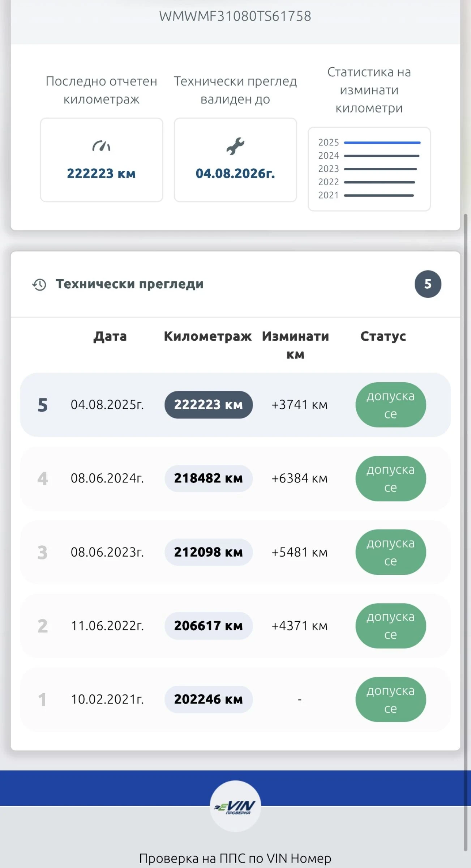The image size is (471, 868).
Task: Click the wrench icon above inspection date
Action: [235, 146]
